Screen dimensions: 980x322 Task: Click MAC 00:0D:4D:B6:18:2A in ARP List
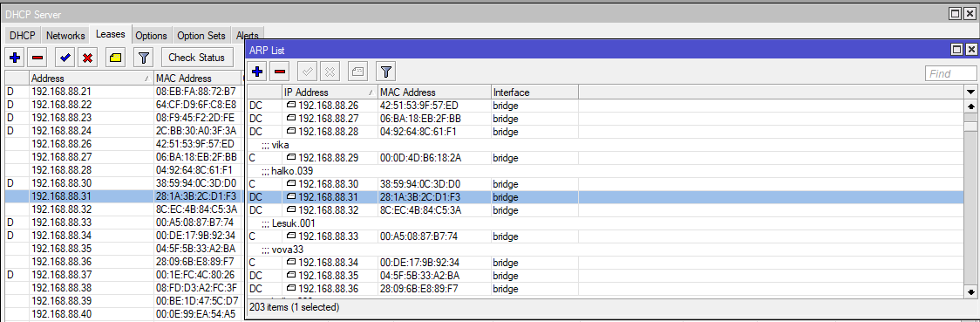tap(420, 158)
